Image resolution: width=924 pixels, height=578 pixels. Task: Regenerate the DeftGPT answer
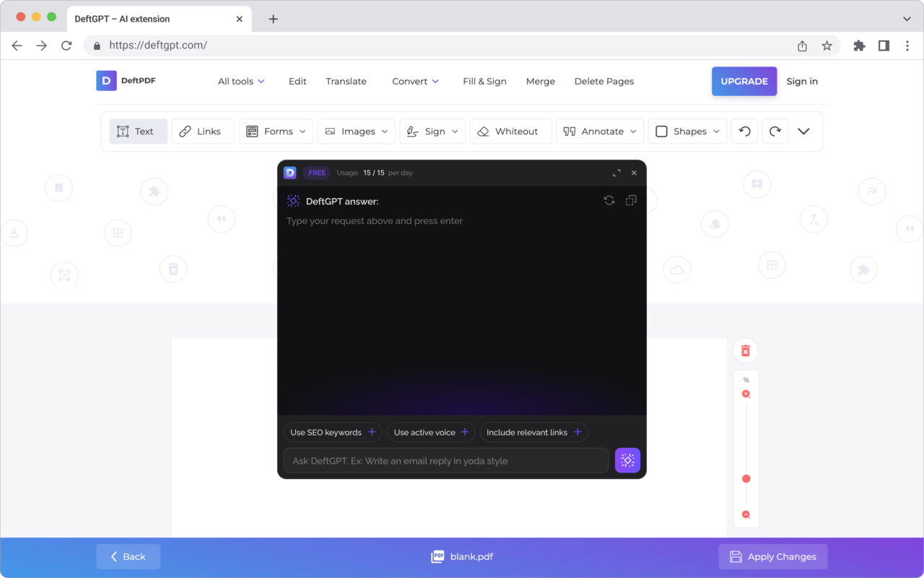pos(609,201)
